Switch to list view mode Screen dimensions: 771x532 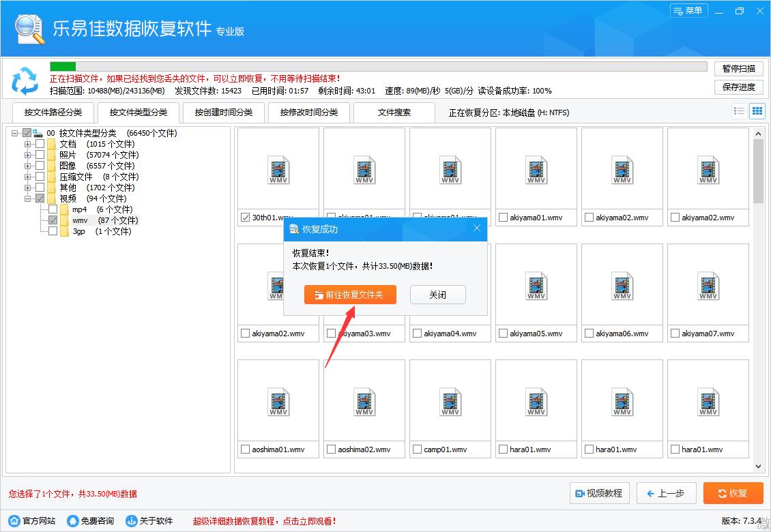[738, 110]
